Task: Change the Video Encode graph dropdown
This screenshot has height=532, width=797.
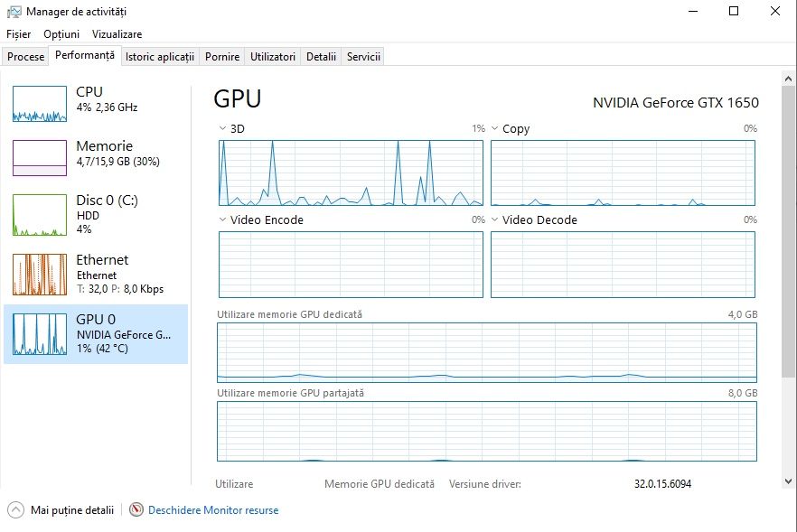Action: [x=223, y=219]
